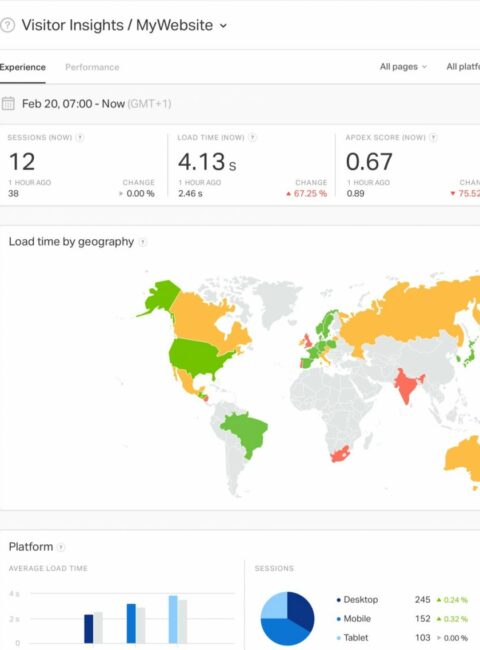Open the All pages filter dropdown
480x650 pixels.
[x=403, y=67]
